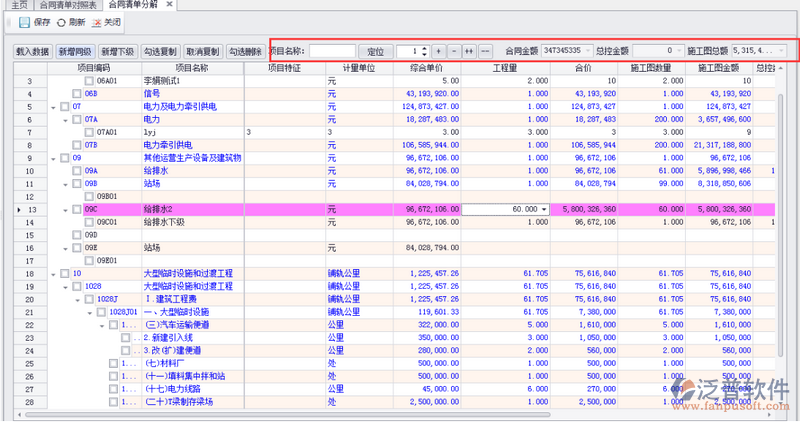Check the box next to code 07A
800x422 pixels.
pos(77,119)
